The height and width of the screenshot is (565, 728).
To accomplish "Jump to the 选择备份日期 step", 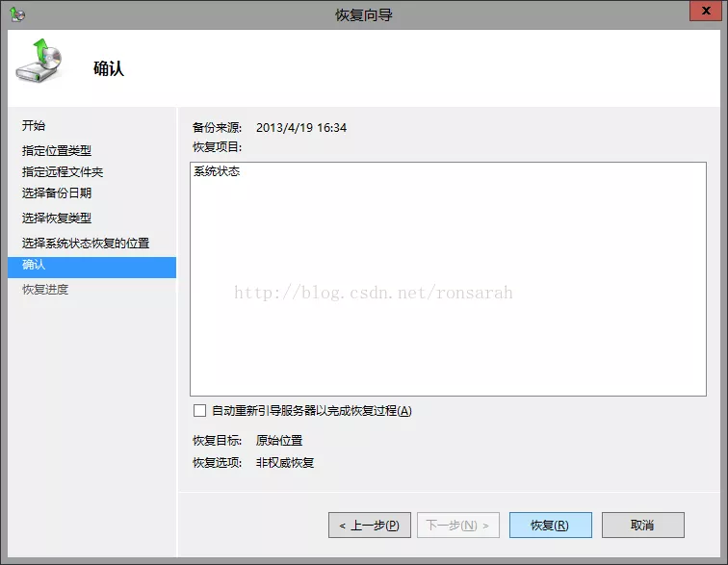I will tap(57, 193).
